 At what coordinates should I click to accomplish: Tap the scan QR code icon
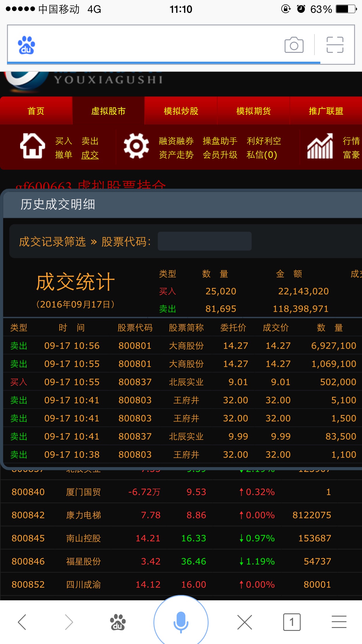tap(335, 45)
